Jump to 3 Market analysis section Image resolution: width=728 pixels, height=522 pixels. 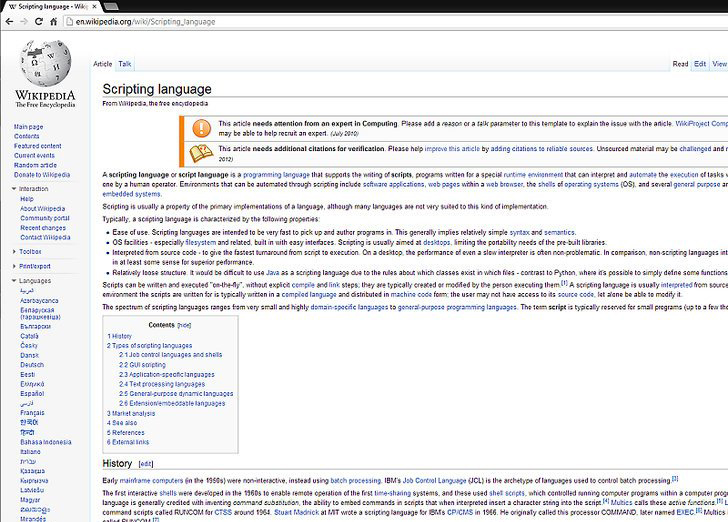(x=131, y=413)
